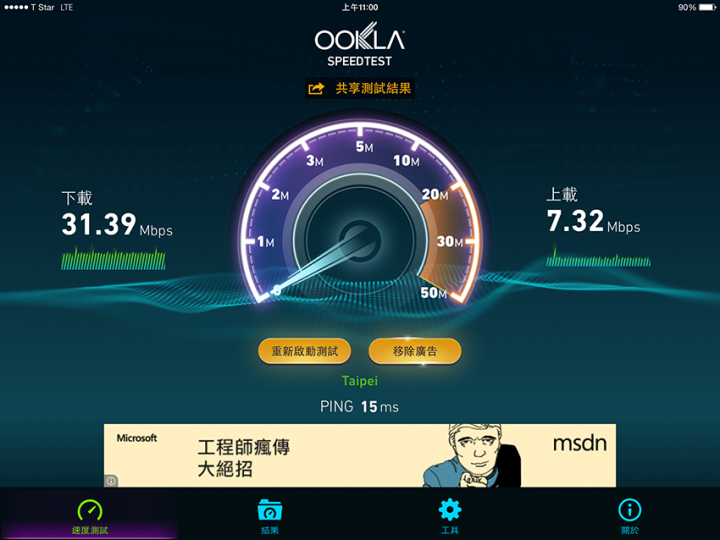Tap the battery icon in status bar
Screen dimensions: 720x540
pyautogui.click(x=707, y=7)
